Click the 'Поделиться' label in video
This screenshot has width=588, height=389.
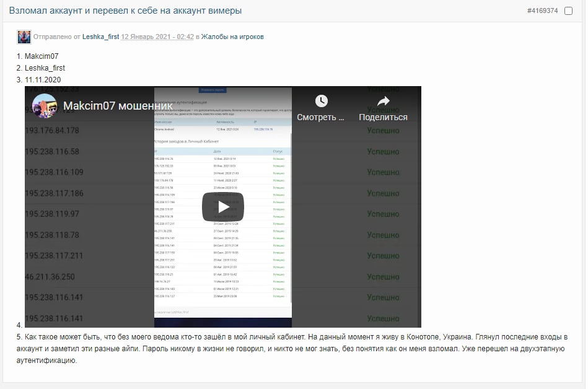coord(383,117)
